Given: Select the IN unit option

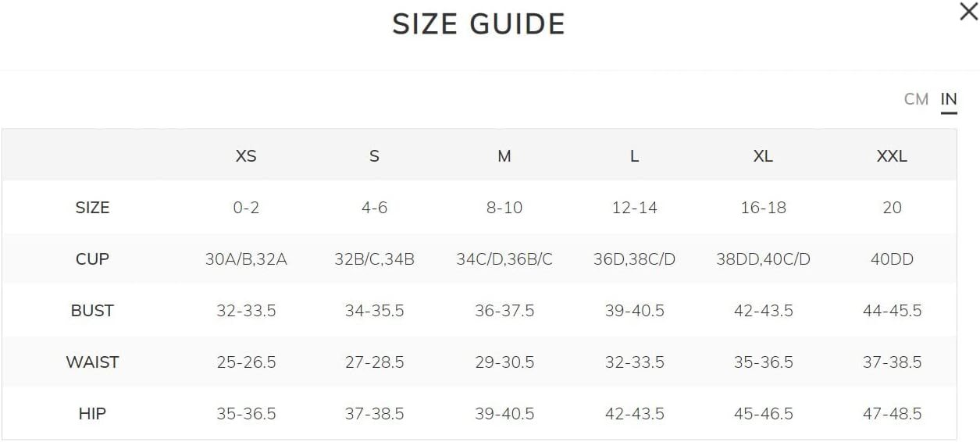Looking at the screenshot, I should coord(949,99).
